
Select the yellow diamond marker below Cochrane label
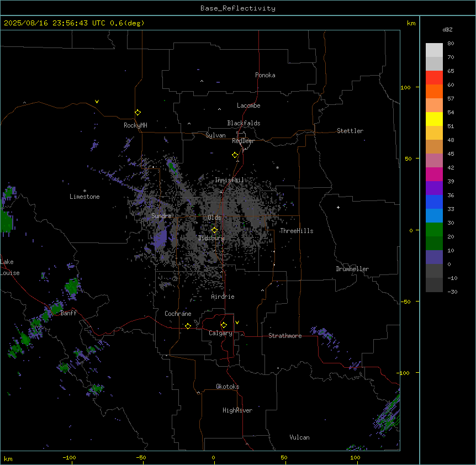tap(188, 326)
